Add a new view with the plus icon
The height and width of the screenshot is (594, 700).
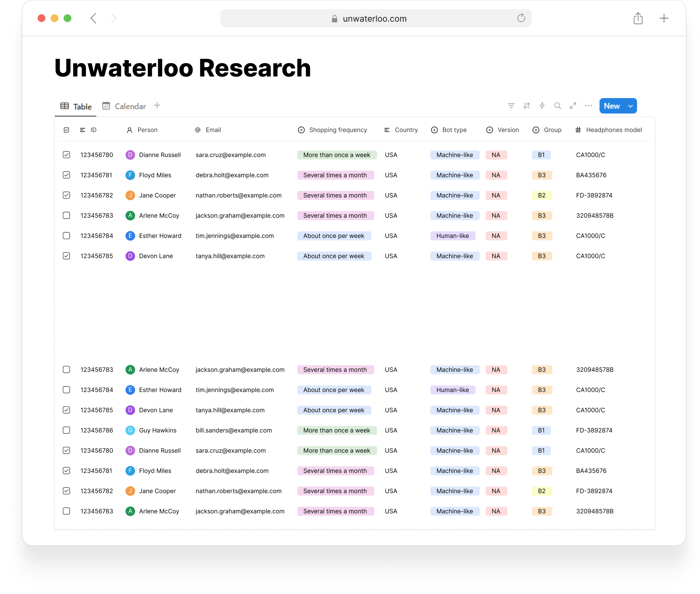coord(157,105)
